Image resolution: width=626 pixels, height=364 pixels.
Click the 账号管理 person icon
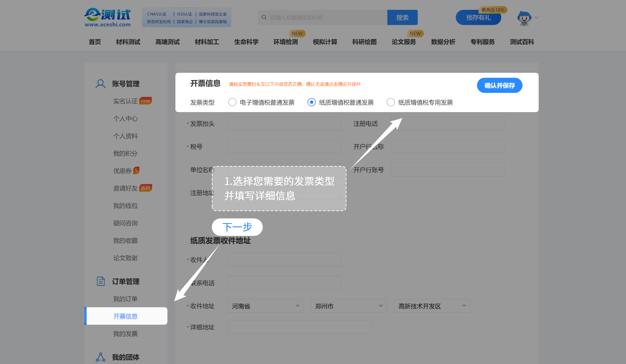click(x=100, y=83)
